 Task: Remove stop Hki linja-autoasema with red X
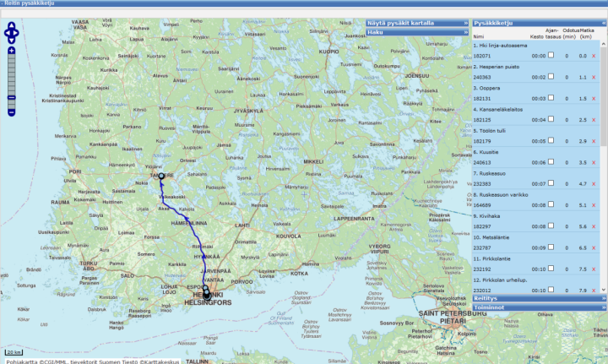coord(594,56)
